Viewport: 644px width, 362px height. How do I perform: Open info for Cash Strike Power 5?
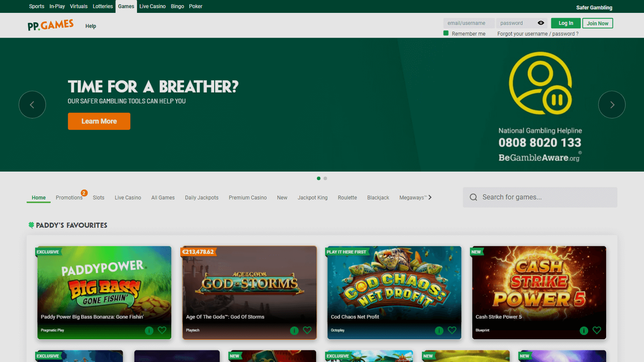(584, 331)
